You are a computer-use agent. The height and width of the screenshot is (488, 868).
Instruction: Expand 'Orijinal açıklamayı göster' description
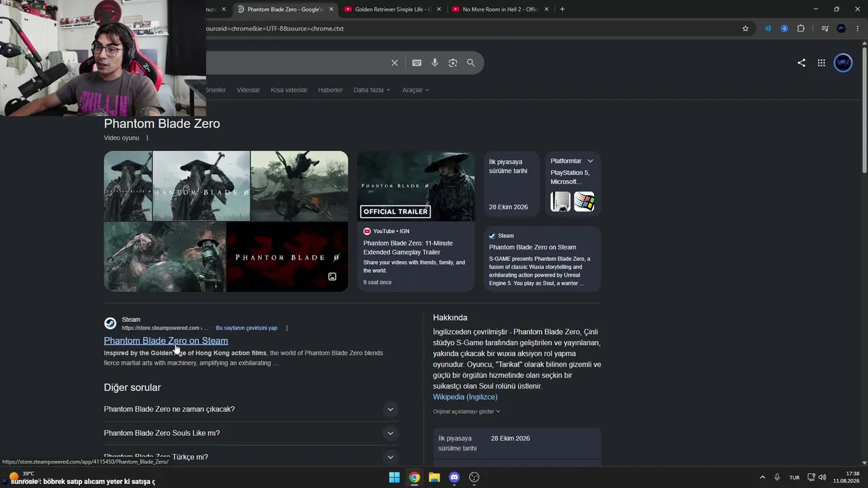click(467, 411)
